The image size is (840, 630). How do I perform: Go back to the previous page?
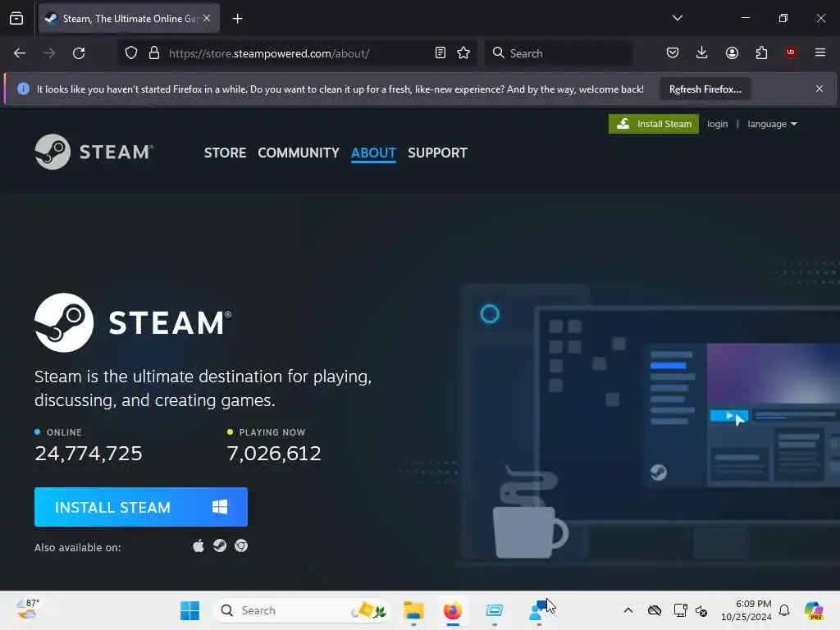20,53
